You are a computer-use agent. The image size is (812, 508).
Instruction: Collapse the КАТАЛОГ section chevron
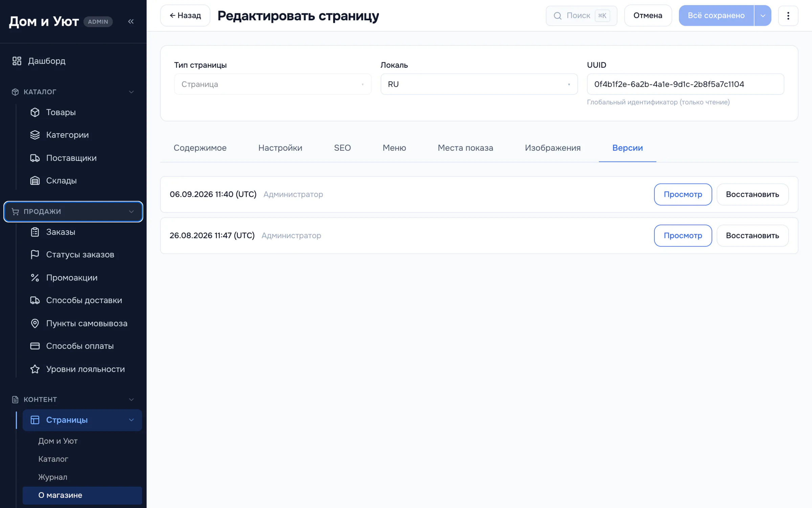point(131,92)
